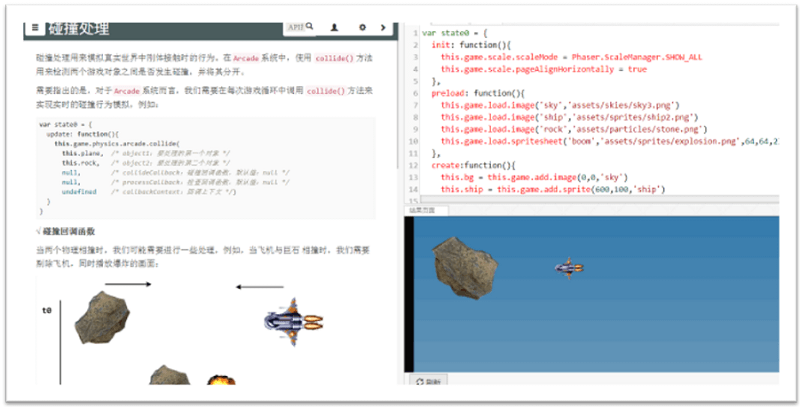Viewport: 800px width, 407px height.
Task: Click the Arcade code term in second paragraph
Action: tap(127, 91)
